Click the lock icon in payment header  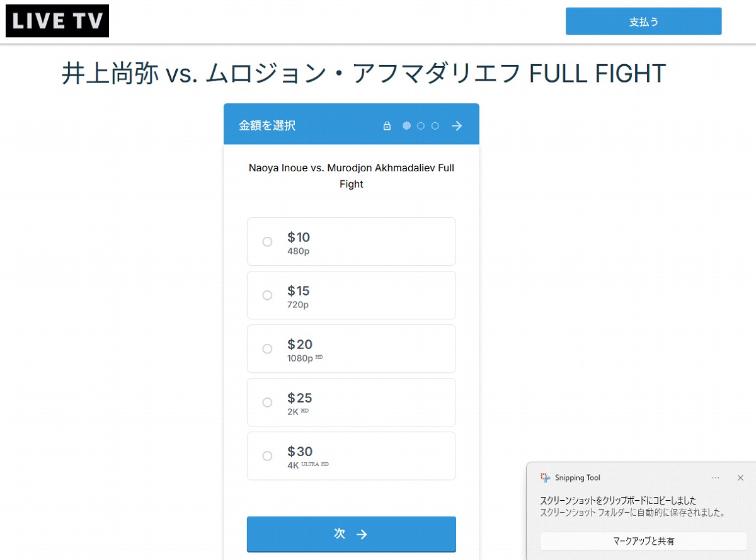(387, 126)
